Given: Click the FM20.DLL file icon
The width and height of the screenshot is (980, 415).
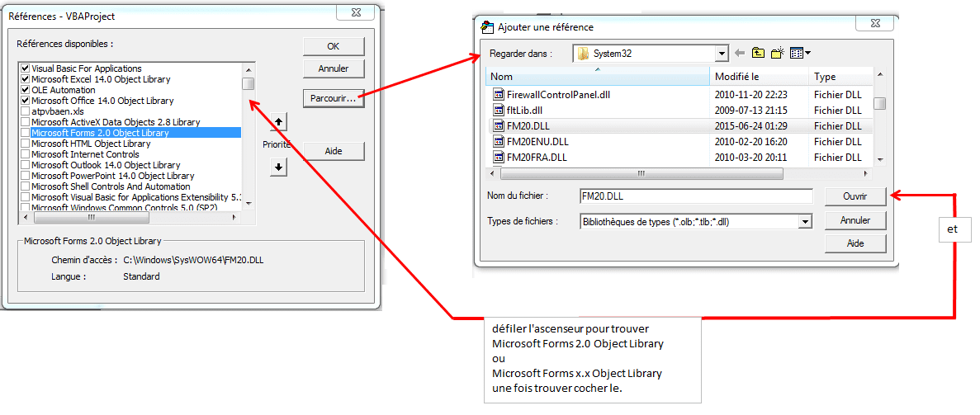Looking at the screenshot, I should 499,125.
